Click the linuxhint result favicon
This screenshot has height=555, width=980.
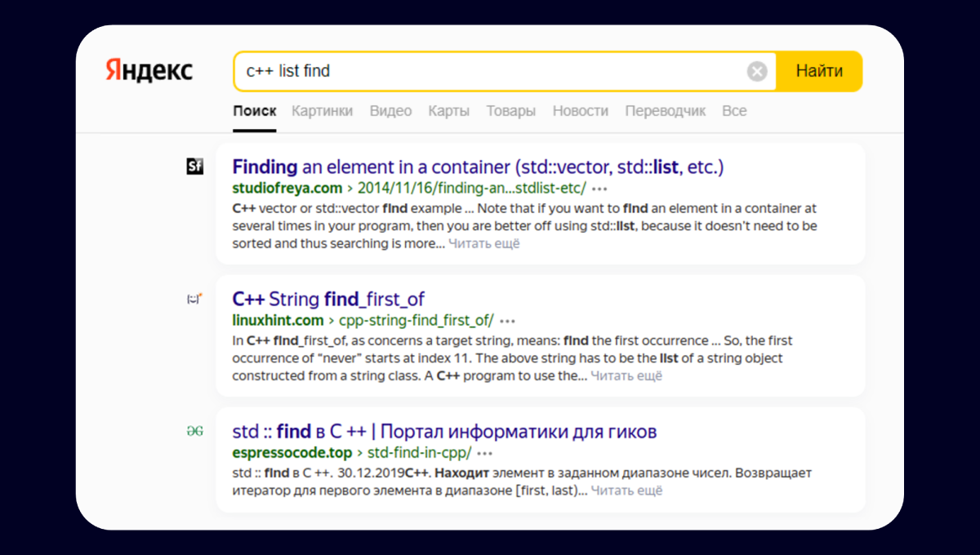194,300
